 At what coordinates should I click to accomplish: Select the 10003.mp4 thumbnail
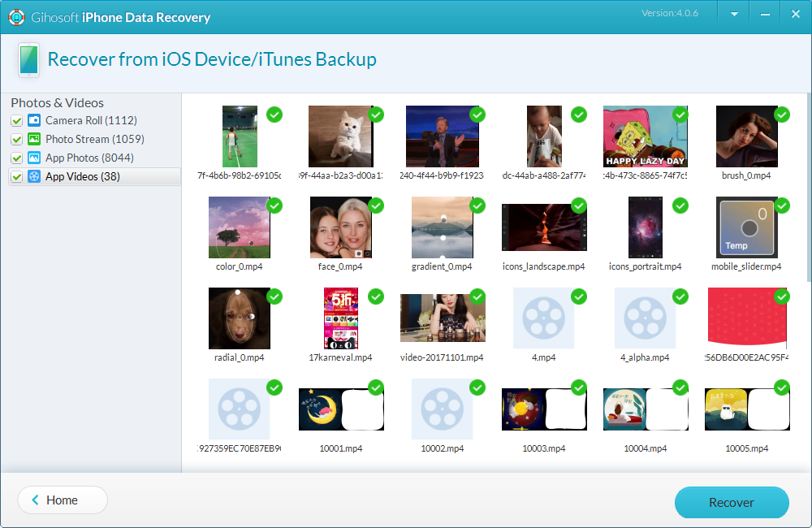[544, 409]
